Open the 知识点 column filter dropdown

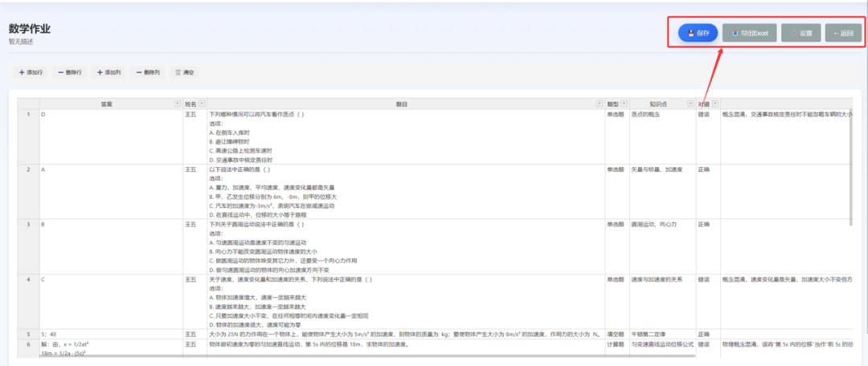pyautogui.click(x=690, y=104)
